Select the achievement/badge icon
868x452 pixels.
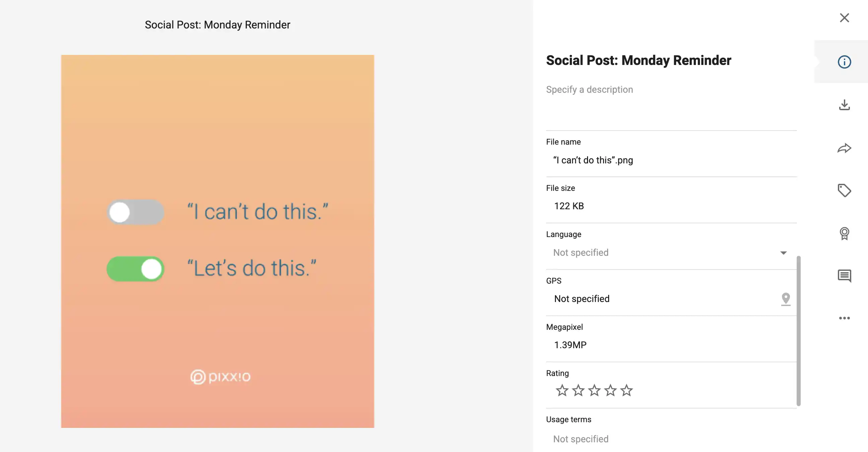click(x=845, y=233)
